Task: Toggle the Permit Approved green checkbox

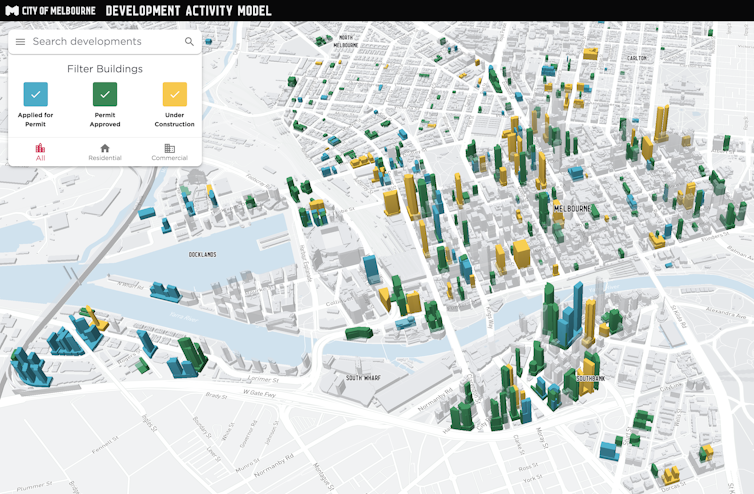Action: click(x=105, y=94)
